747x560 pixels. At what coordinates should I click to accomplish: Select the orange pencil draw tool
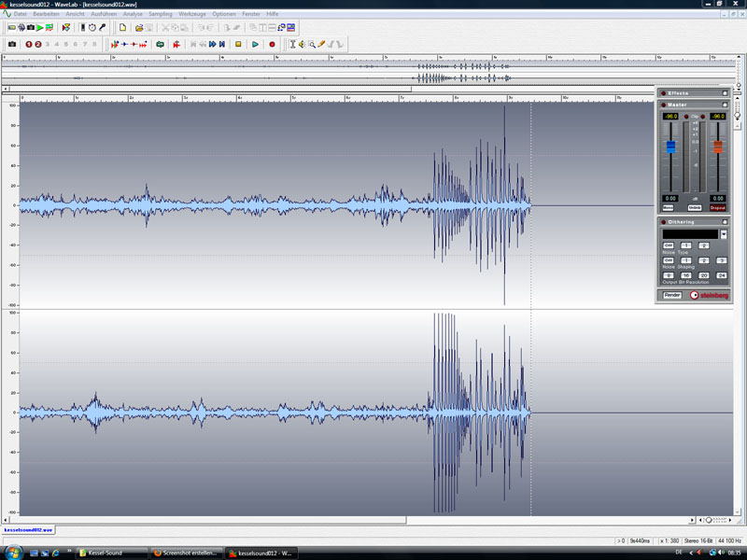coord(321,44)
